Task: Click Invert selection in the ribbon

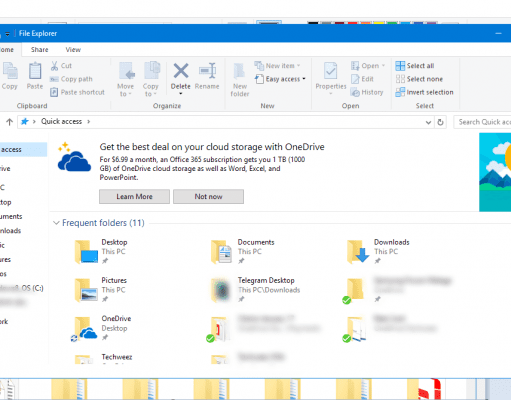Action: tap(424, 92)
